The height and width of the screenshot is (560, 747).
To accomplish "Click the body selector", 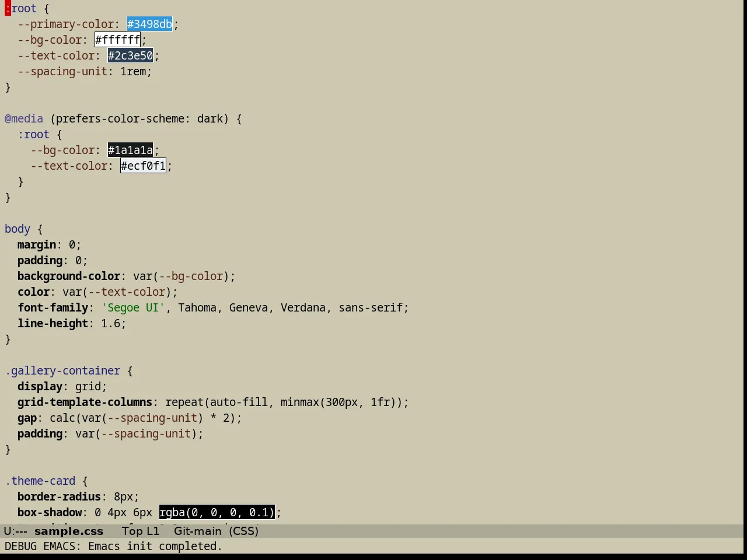I will coord(18,229).
